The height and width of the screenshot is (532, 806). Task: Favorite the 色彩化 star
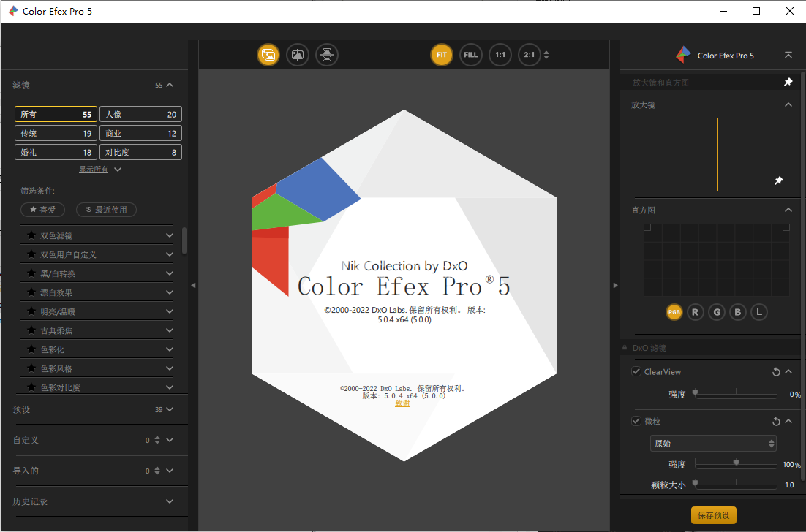(31, 349)
